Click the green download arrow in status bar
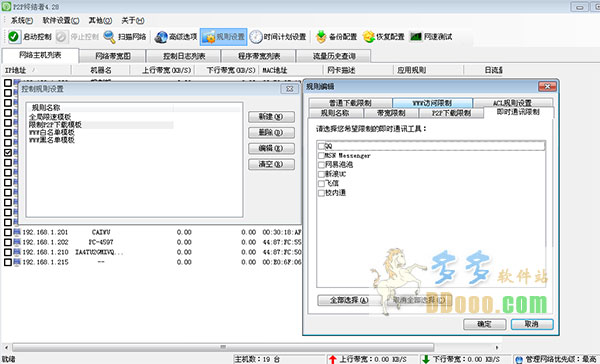Image resolution: width=600 pixels, height=364 pixels. tap(426, 359)
